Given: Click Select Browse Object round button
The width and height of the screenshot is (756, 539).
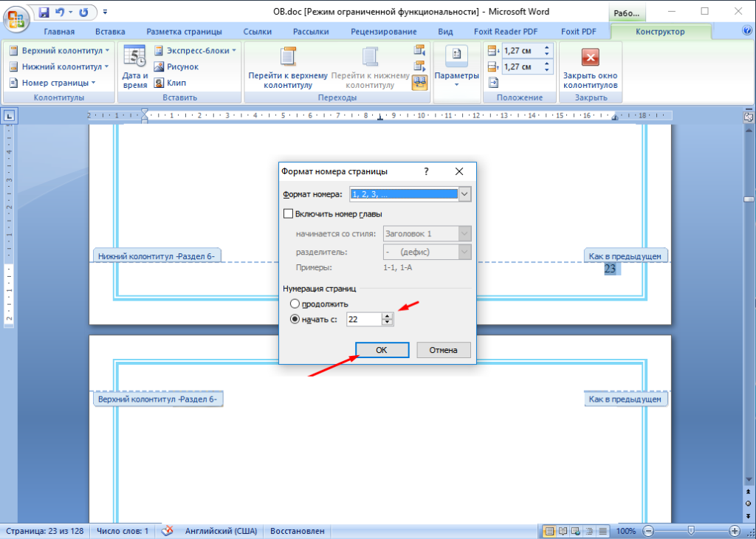Looking at the screenshot, I should point(749,503).
